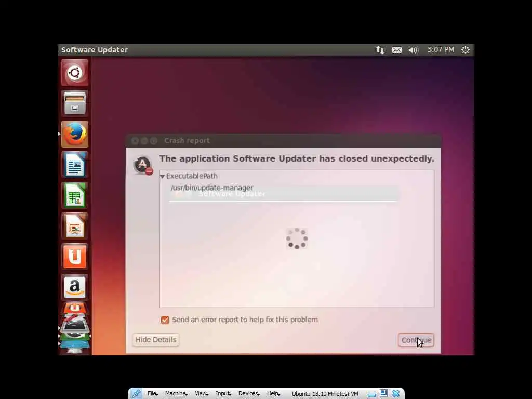Open the messaging envelope indicator
This screenshot has height=399, width=532.
(x=396, y=50)
